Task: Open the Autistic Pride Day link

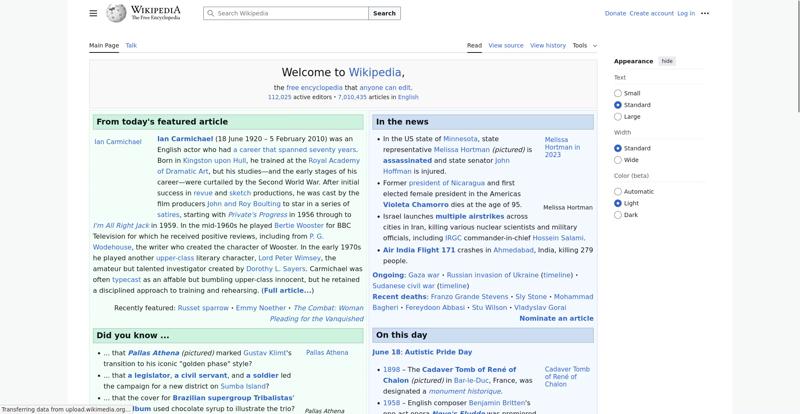Action: click(x=438, y=352)
